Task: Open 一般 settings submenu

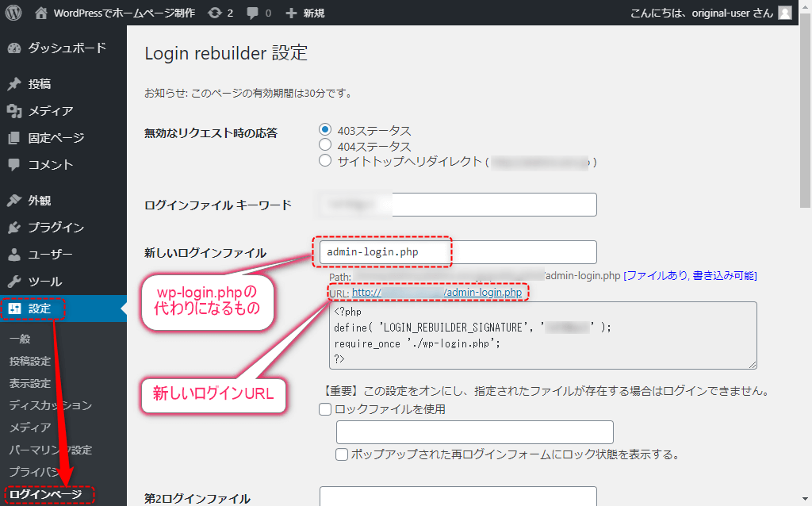Action: pyautogui.click(x=20, y=339)
